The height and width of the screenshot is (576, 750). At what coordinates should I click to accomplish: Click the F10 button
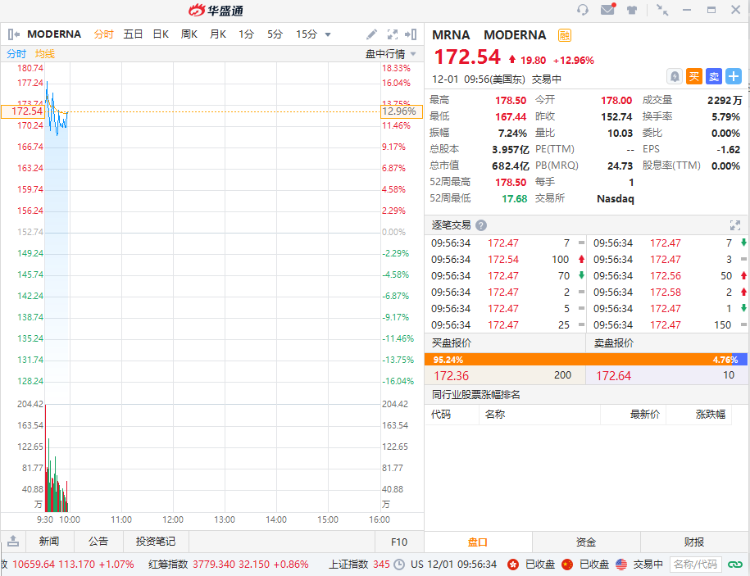click(x=399, y=542)
